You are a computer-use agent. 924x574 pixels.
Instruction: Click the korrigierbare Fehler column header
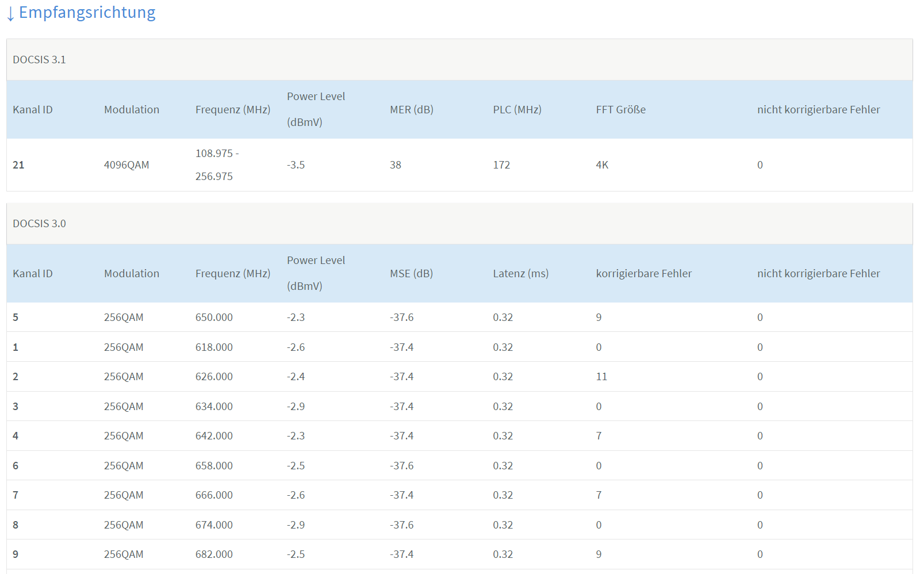pyautogui.click(x=643, y=274)
